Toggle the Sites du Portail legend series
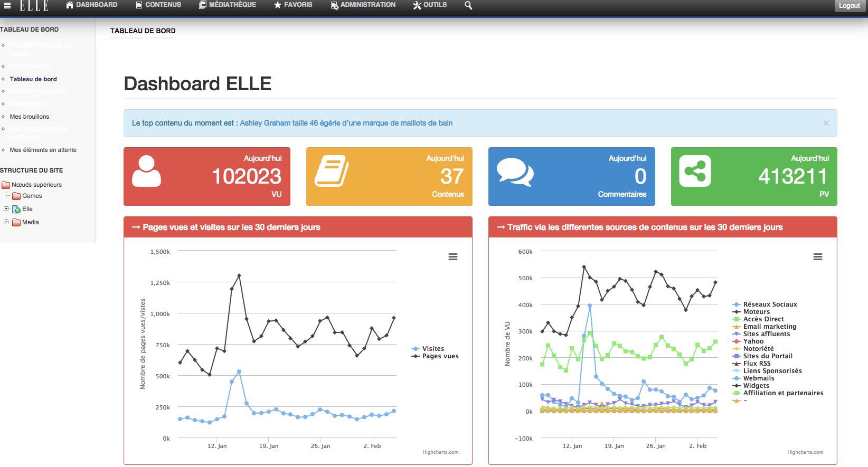Viewport: 868px width, 467px height. (x=762, y=356)
